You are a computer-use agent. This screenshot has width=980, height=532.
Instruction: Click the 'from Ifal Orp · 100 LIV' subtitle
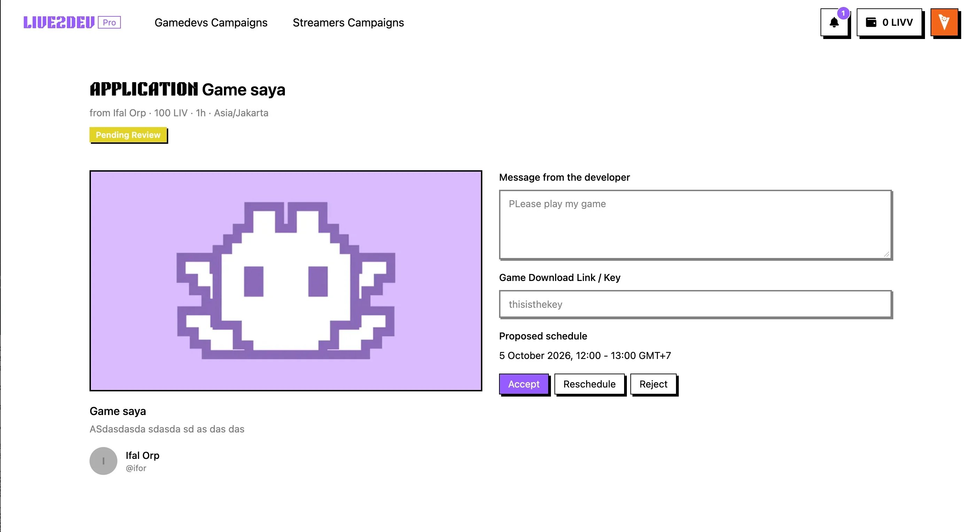(179, 113)
